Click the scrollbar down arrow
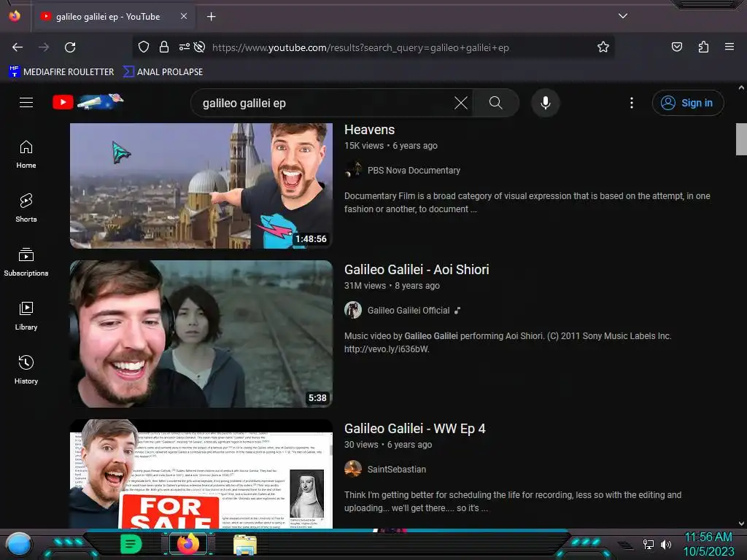The width and height of the screenshot is (747, 560). point(741,524)
